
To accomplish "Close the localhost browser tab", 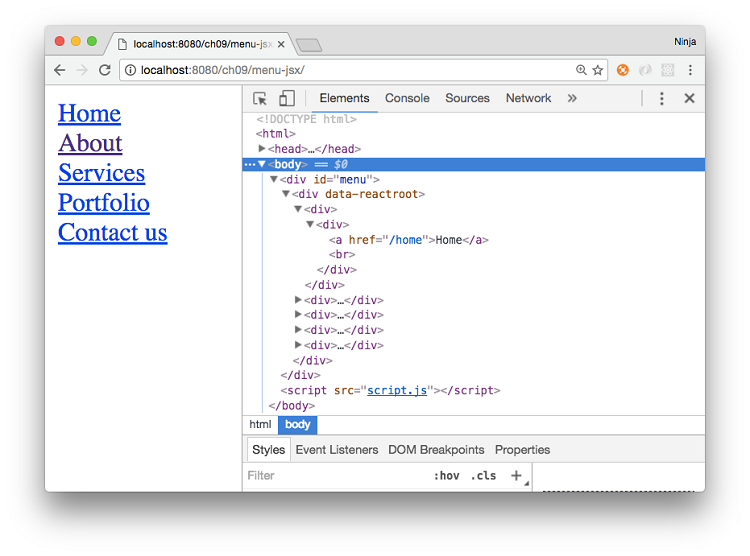I will click(x=281, y=44).
